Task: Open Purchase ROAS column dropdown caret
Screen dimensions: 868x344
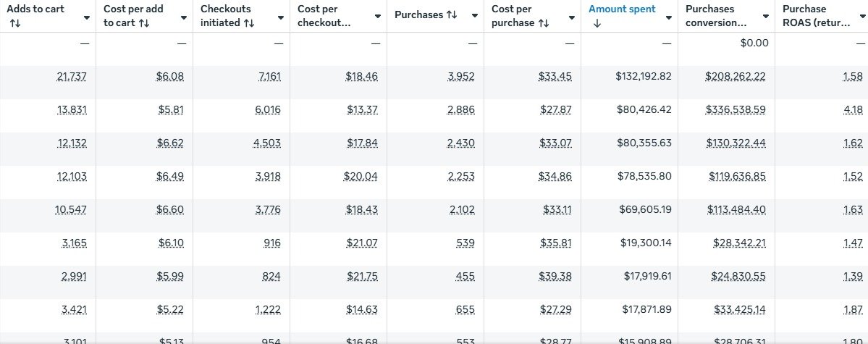Action: [859, 16]
